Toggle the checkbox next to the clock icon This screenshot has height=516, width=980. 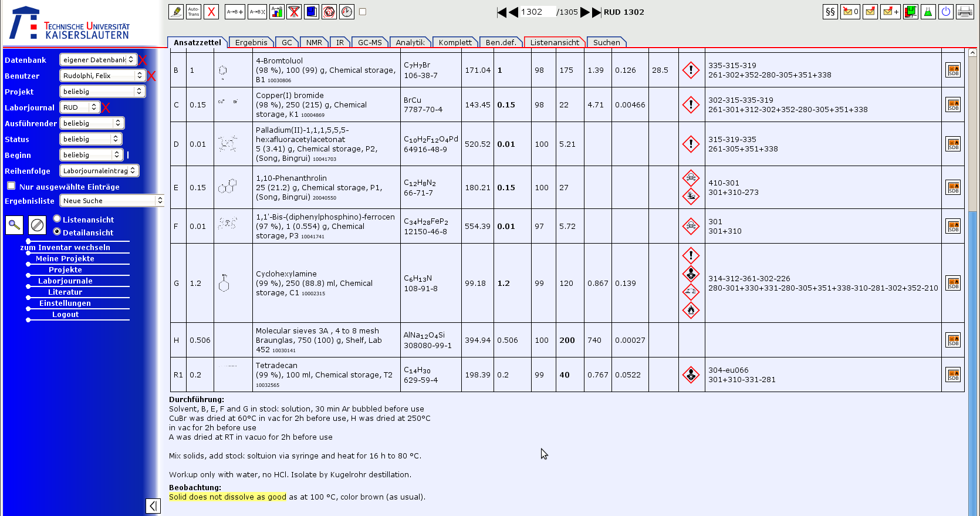363,12
